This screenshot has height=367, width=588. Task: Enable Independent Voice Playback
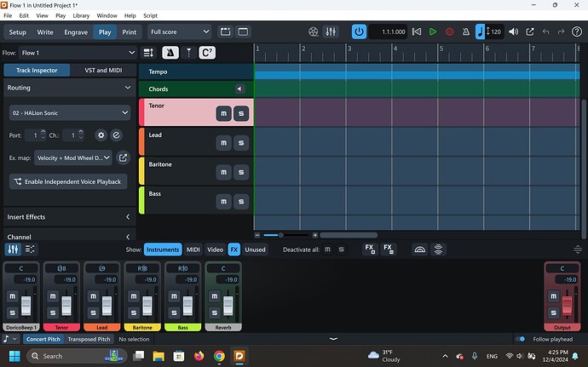[68, 181]
